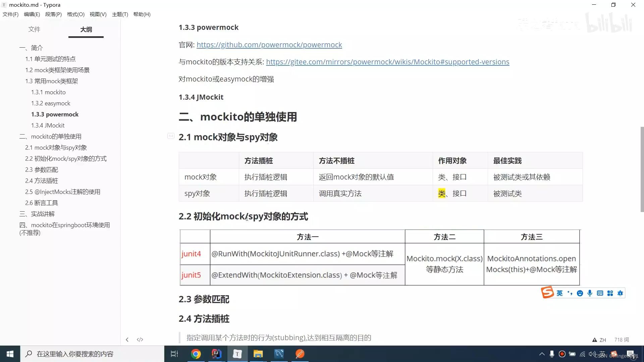Open the 格式(O) menu
This screenshot has height=362, width=644.
click(x=76, y=14)
